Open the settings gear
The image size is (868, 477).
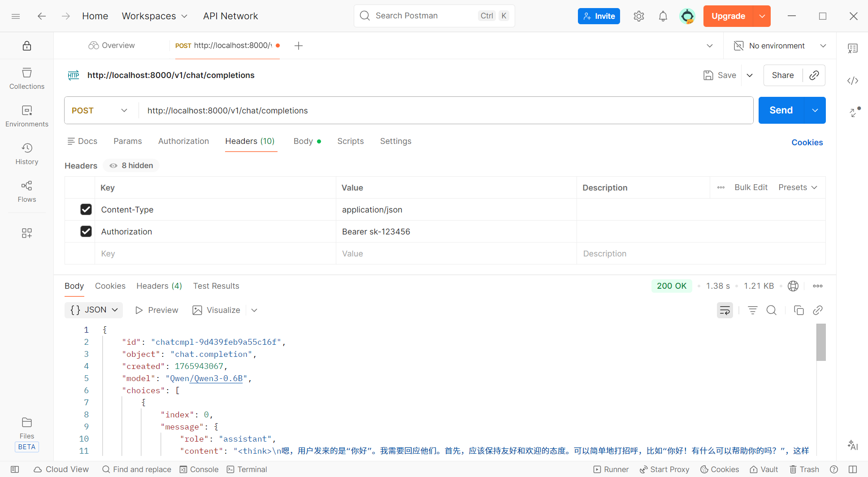click(x=639, y=16)
